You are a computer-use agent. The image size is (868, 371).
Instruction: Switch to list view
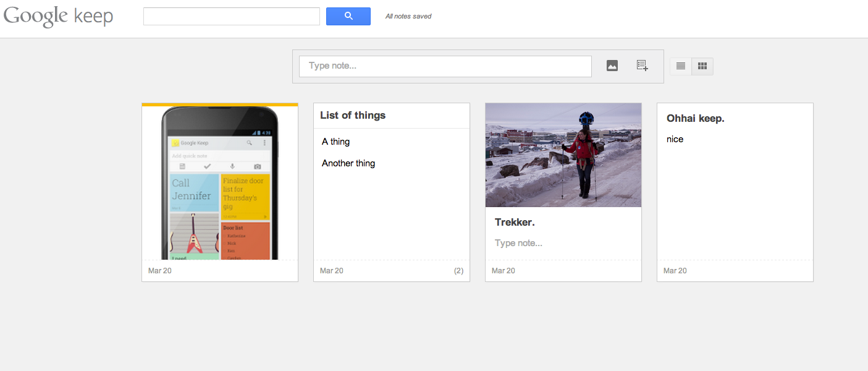pos(681,66)
